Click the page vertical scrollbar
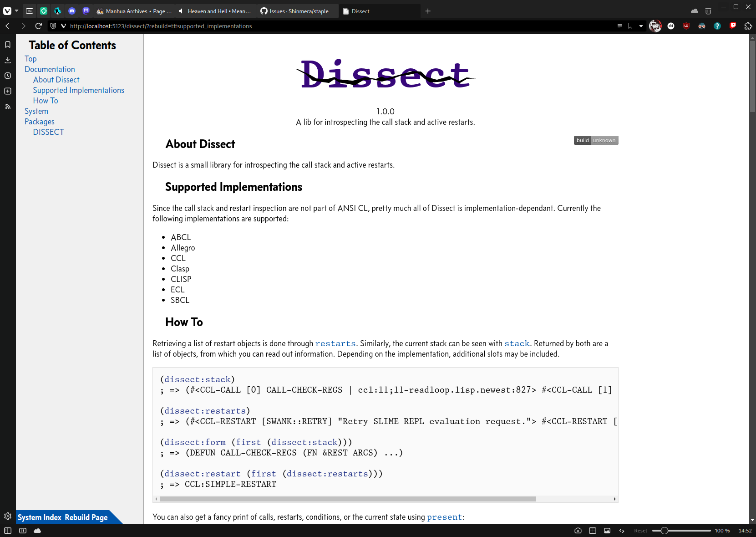Screen dimensions: 756x537 click(752, 76)
